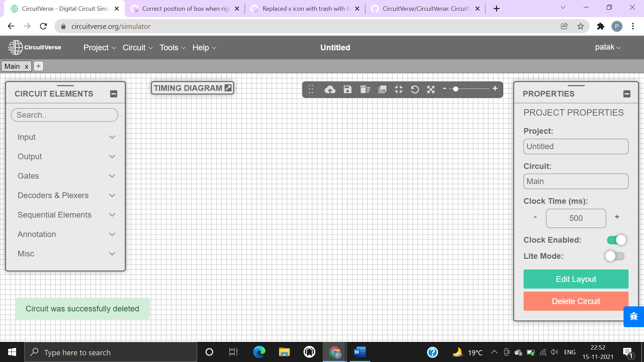Click the trash delete-selected toolbar icon

coord(365,89)
